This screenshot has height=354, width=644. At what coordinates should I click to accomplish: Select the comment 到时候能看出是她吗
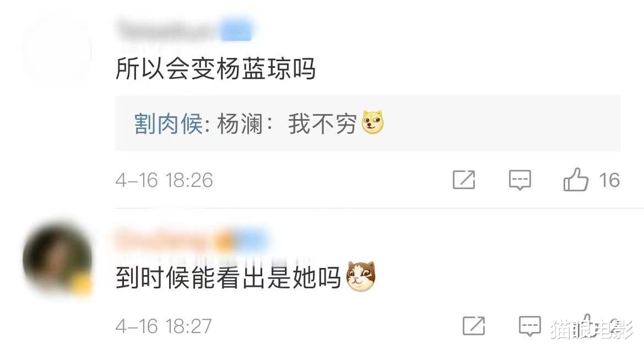229,277
